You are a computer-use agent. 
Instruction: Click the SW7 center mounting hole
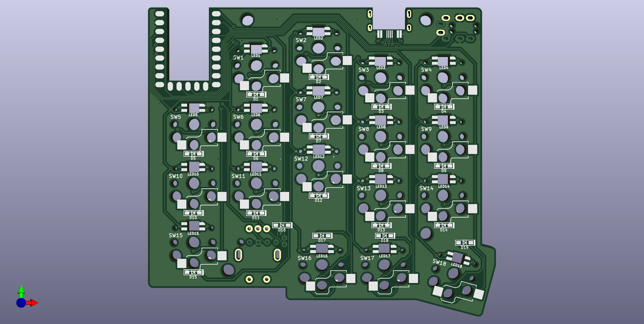pos(318,107)
